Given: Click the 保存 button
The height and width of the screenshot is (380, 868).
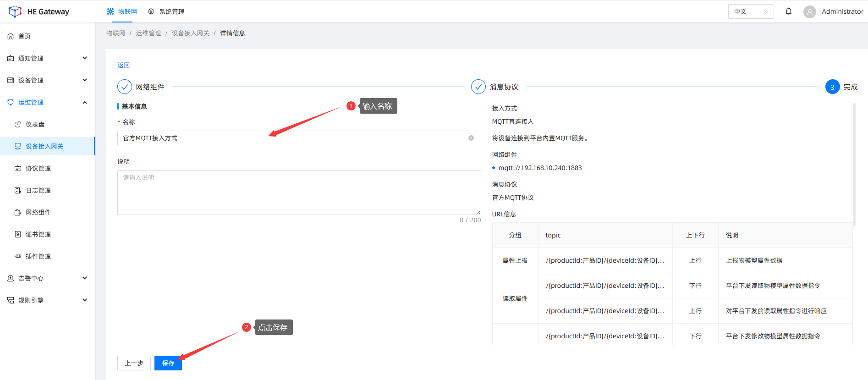Looking at the screenshot, I should [168, 363].
